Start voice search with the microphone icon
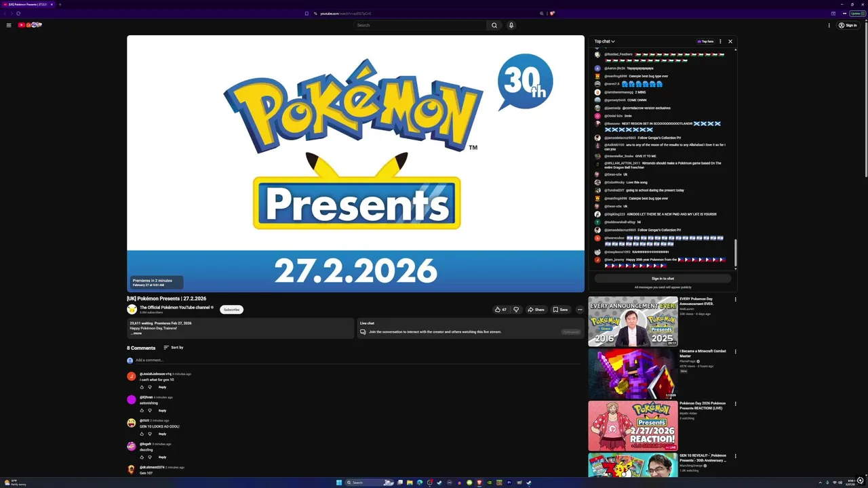868x488 pixels. (511, 25)
